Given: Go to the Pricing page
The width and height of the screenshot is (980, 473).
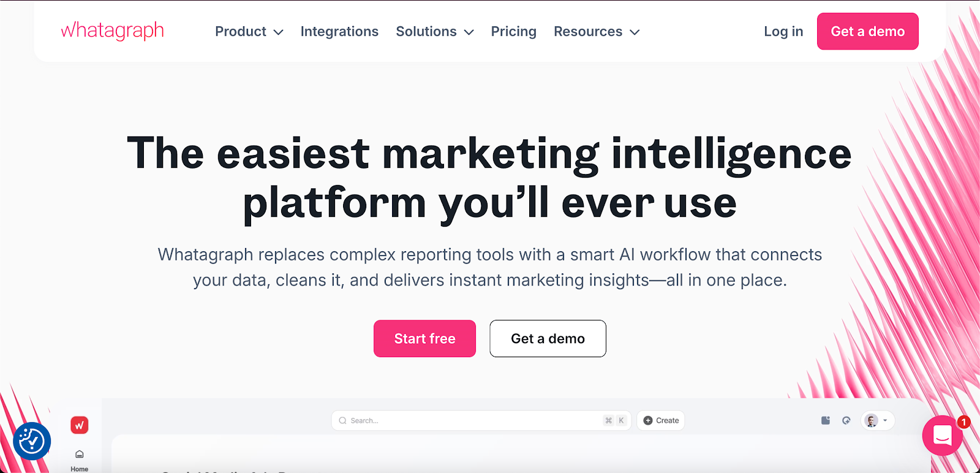Looking at the screenshot, I should [513, 32].
